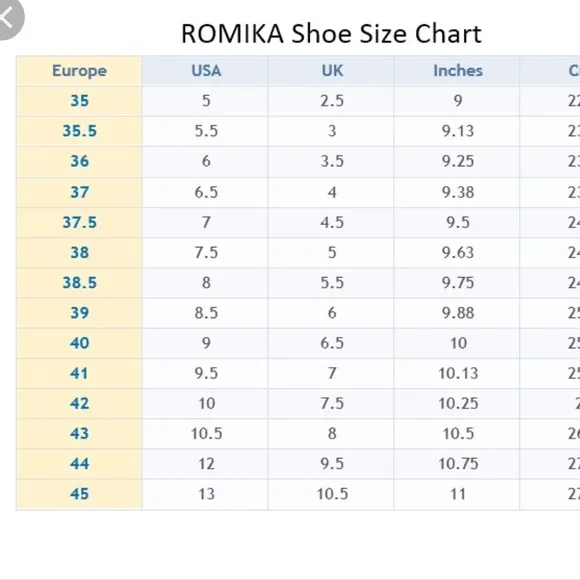Click the Inches column header
The width and height of the screenshot is (580, 580).
pyautogui.click(x=458, y=71)
